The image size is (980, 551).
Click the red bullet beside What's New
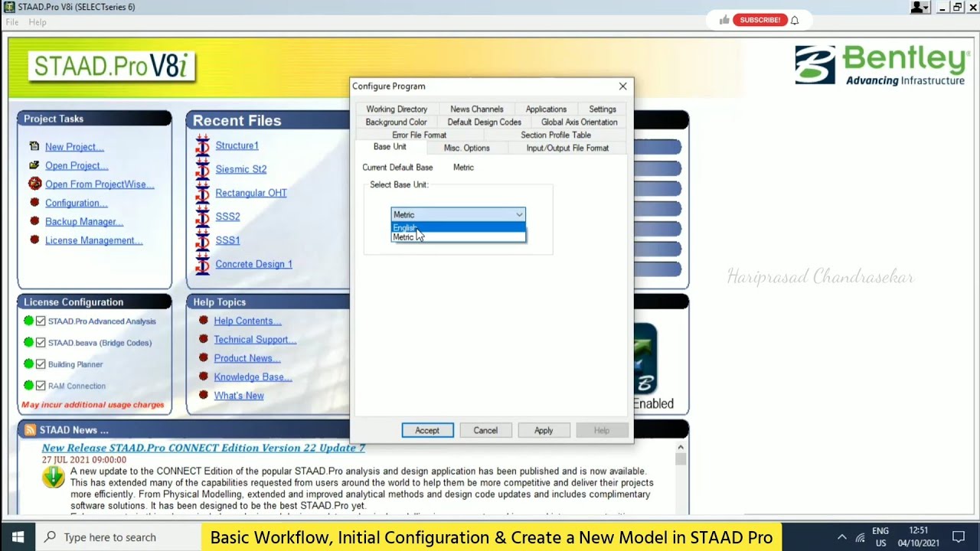204,395
